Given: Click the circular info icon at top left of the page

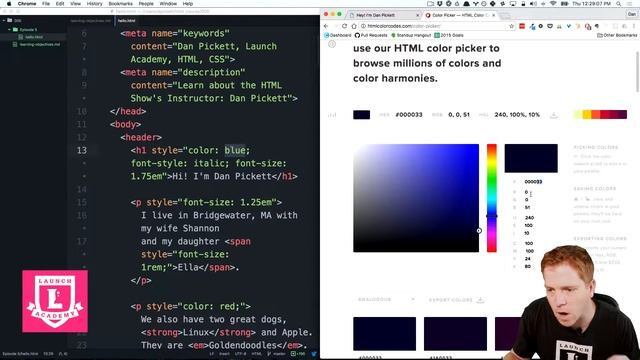Looking at the screenshot, I should (332, 44).
